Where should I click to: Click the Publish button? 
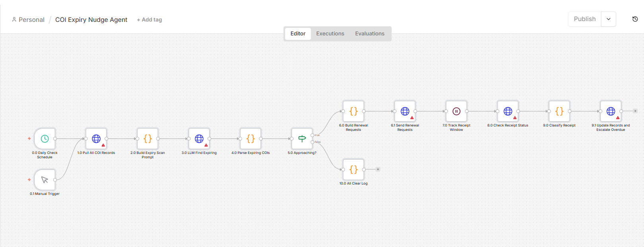tap(585, 19)
